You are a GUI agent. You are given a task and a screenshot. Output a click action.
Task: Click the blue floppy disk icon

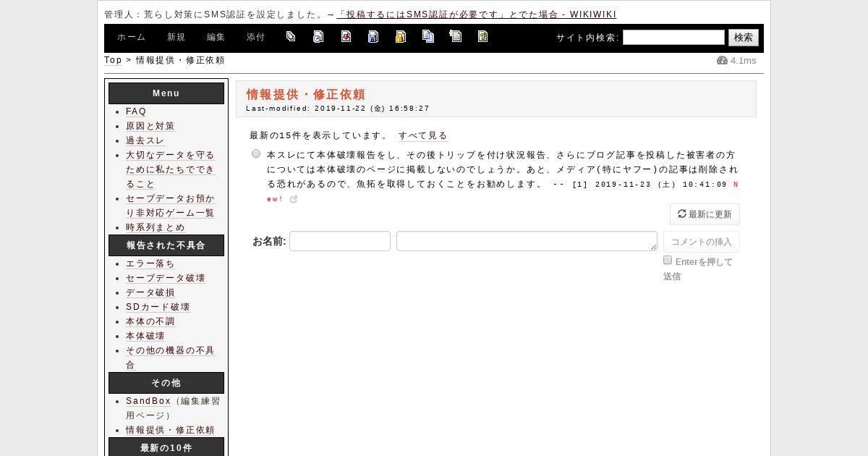[373, 36]
